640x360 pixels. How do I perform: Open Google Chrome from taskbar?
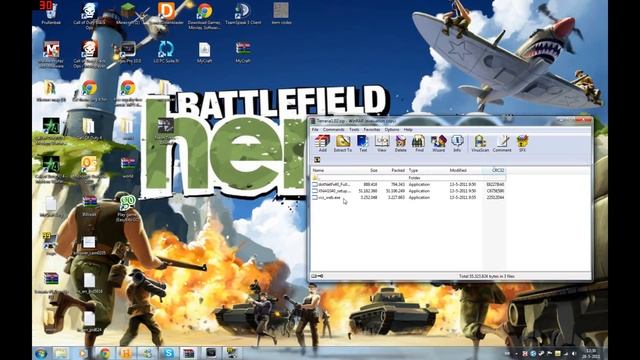coord(105,353)
